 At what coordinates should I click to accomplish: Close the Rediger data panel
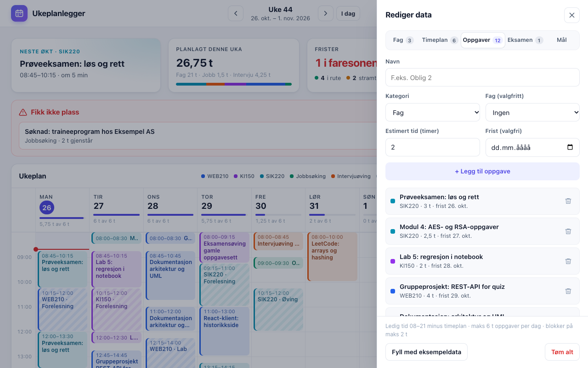pyautogui.click(x=572, y=15)
